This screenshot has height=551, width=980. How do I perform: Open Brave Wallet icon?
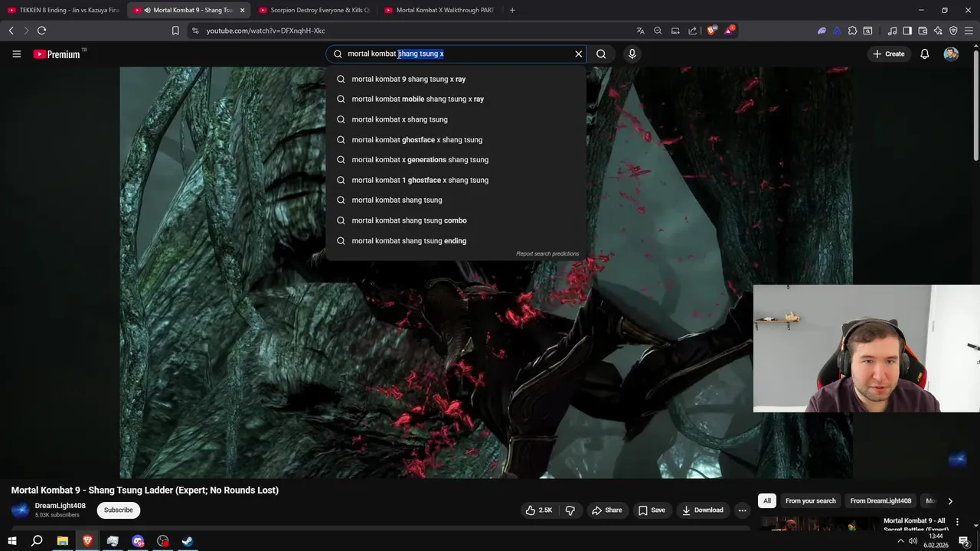coord(923,31)
